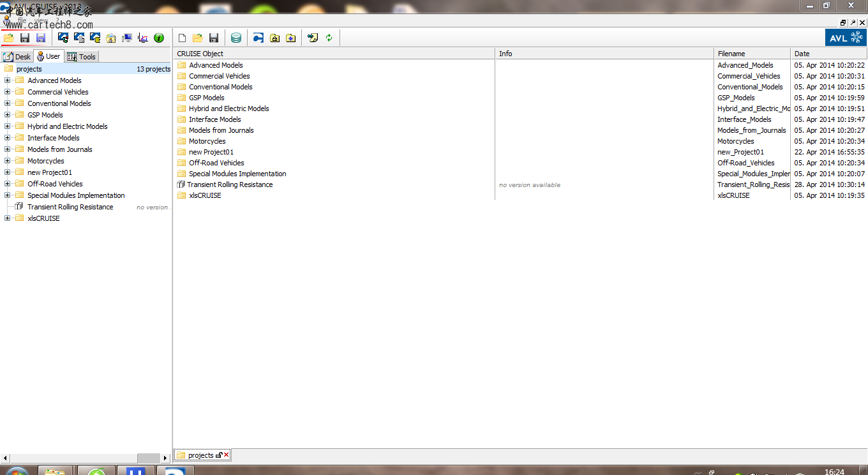This screenshot has width=868, height=475.
Task: Expand the new Project01 tree node
Action: click(8, 172)
